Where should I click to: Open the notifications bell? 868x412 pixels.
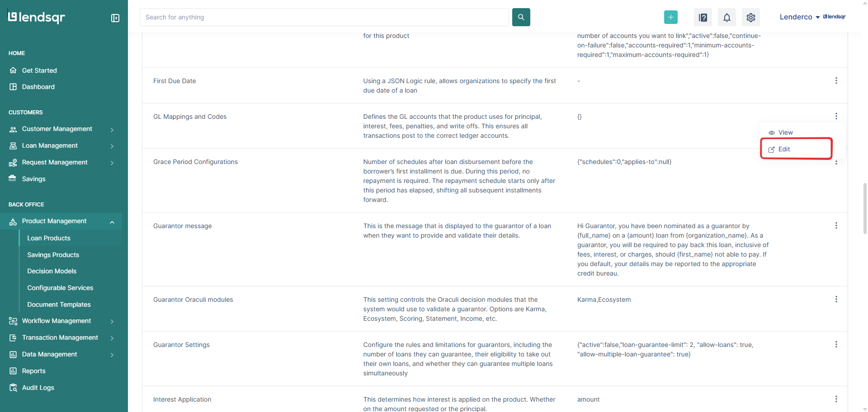click(x=726, y=17)
